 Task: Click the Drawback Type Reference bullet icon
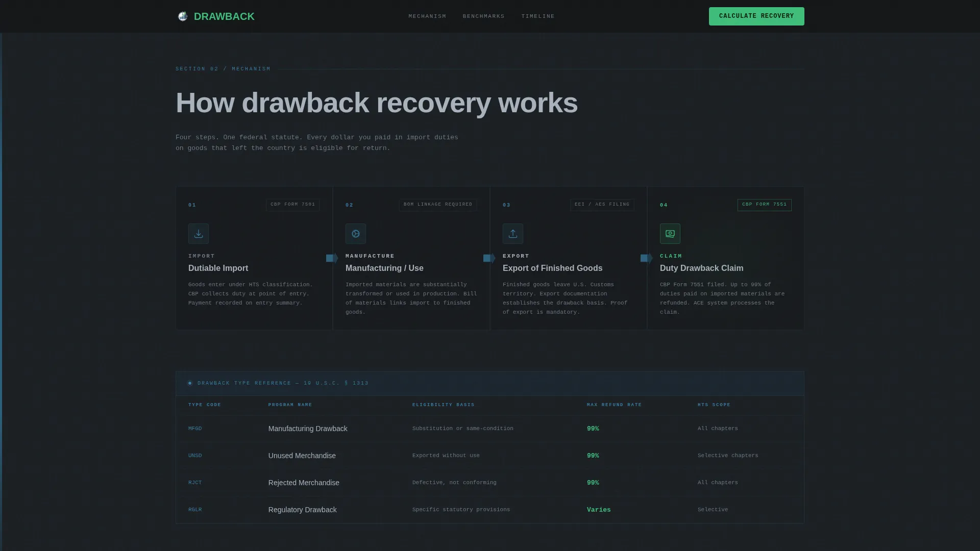190,383
